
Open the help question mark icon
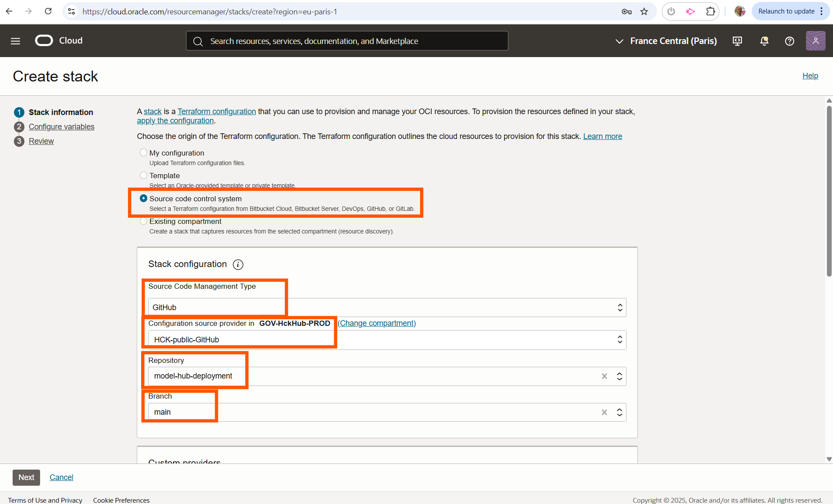coord(789,41)
